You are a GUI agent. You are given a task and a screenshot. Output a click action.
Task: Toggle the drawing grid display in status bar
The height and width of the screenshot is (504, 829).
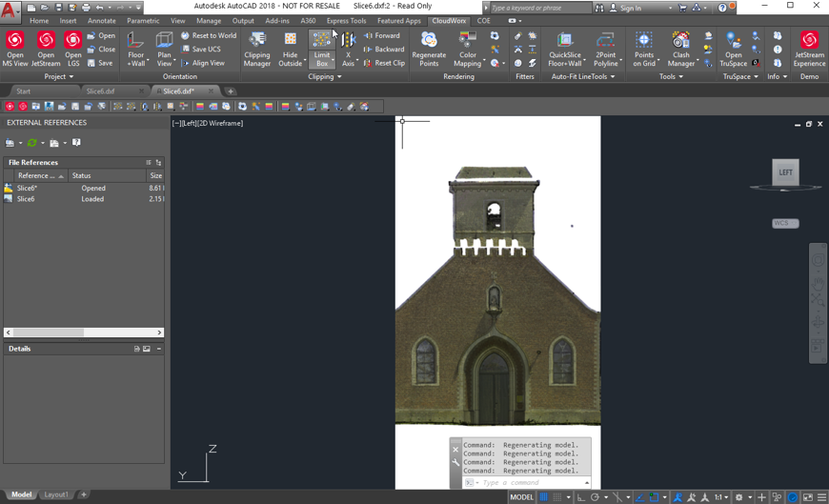544,497
